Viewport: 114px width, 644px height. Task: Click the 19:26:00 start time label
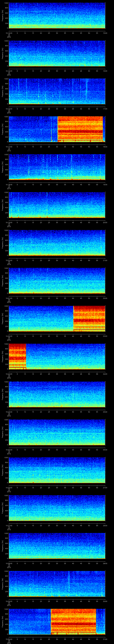tap(9, 487)
